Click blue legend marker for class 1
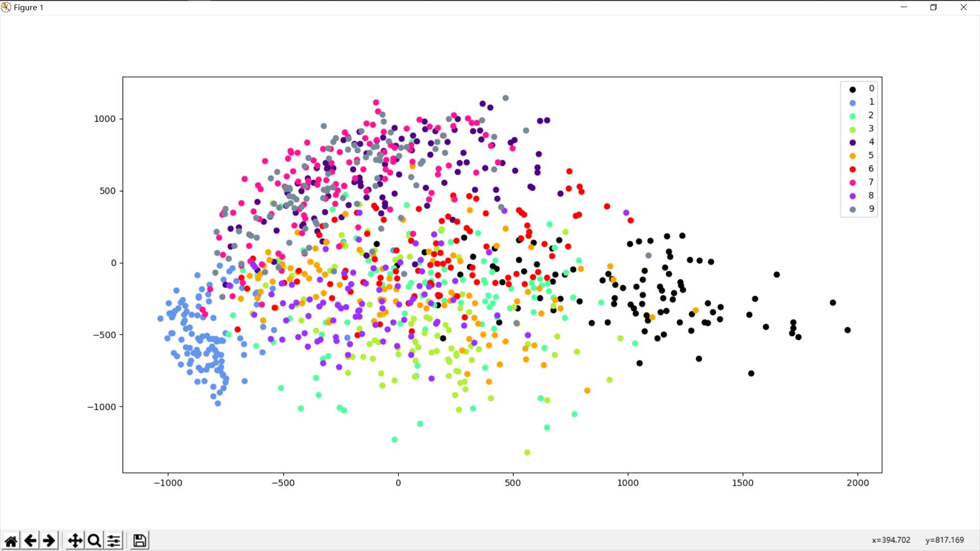Image resolution: width=980 pixels, height=551 pixels. pos(852,103)
